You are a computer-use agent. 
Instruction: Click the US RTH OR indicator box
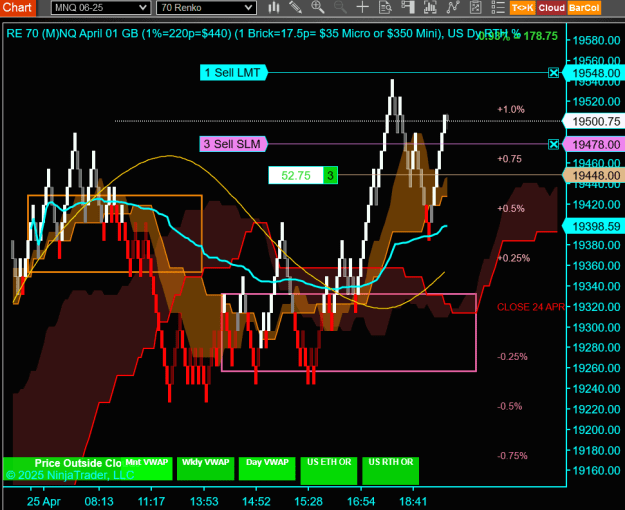pos(391,471)
